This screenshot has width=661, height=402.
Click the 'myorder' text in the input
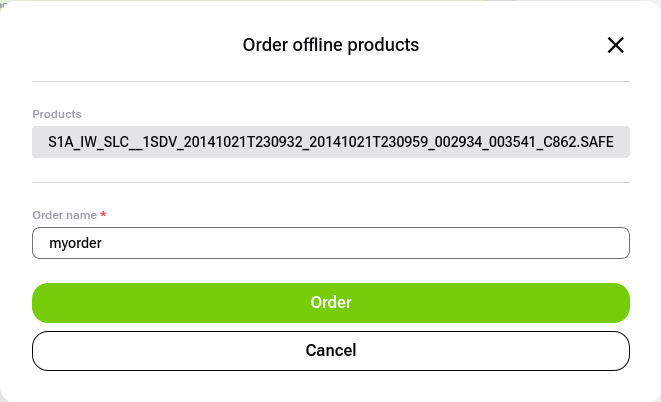(x=76, y=242)
